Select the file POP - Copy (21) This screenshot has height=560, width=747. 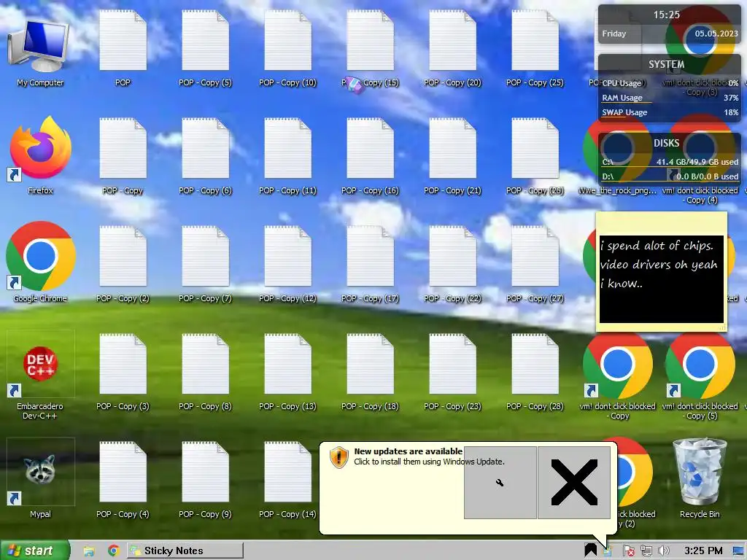(452, 156)
